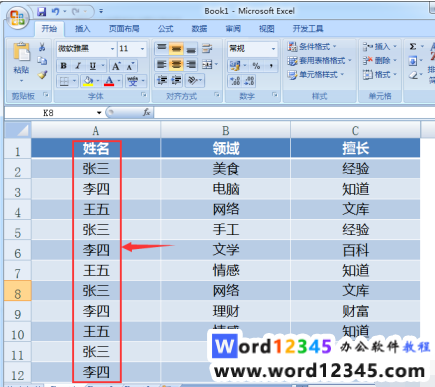Apply accounting currency number format

[x=235, y=66]
